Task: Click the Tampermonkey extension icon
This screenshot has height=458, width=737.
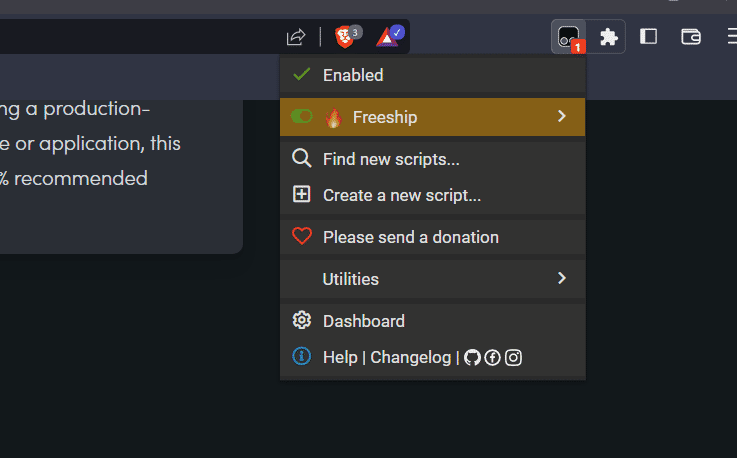Action: [x=569, y=37]
